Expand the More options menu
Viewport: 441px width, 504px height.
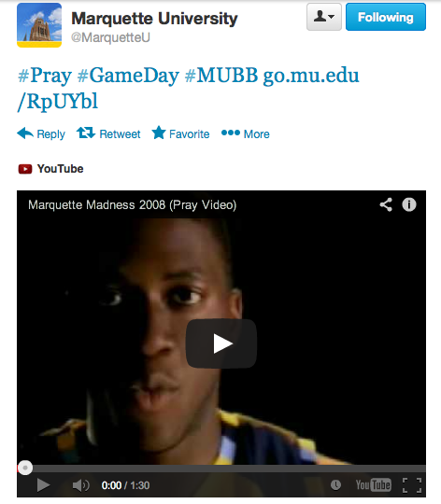[246, 133]
